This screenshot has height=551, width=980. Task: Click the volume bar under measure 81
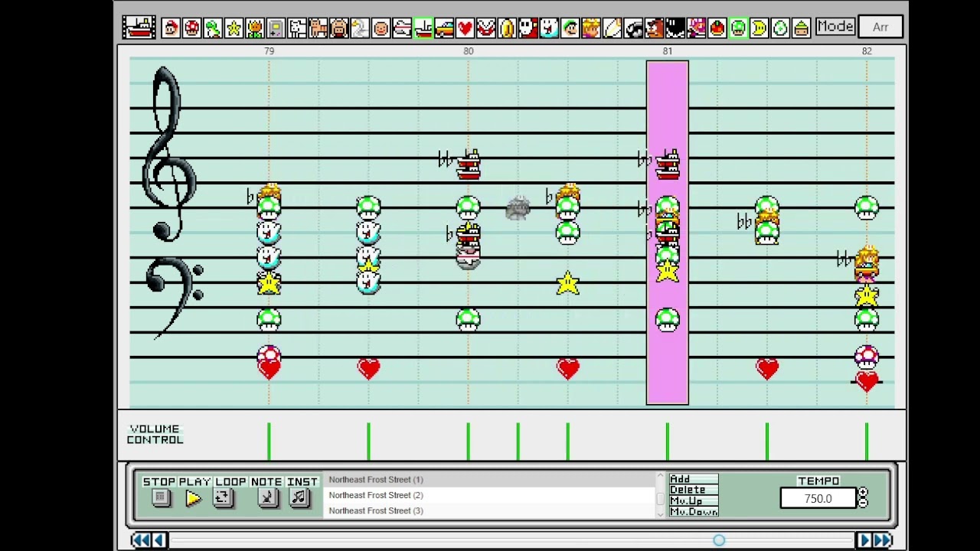tap(667, 442)
